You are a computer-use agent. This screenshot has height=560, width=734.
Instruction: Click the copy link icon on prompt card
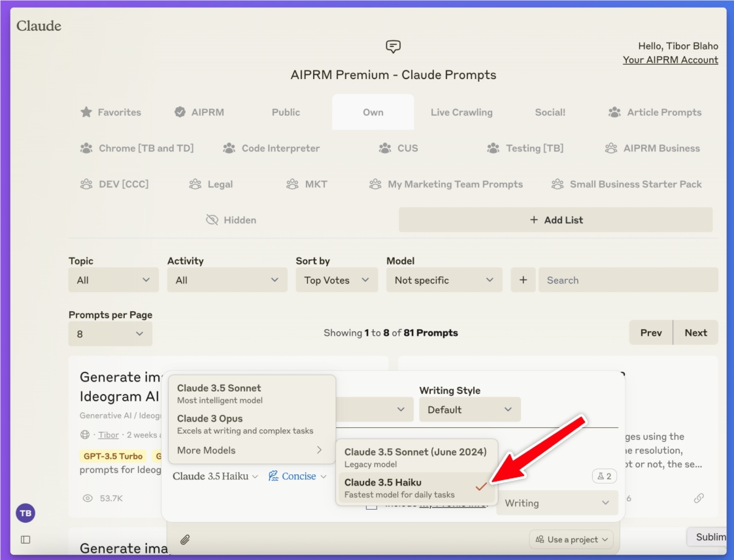pos(699,498)
